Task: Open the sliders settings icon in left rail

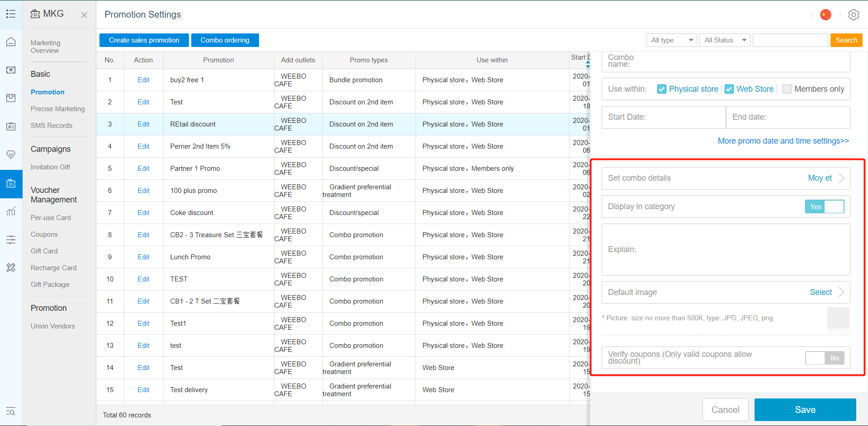Action: pos(11,239)
